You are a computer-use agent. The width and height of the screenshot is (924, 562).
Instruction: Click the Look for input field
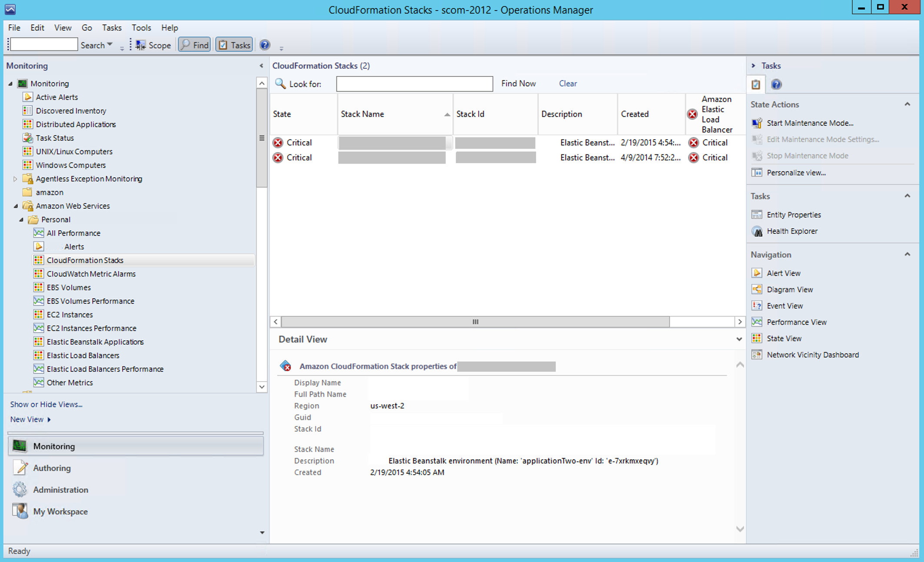pyautogui.click(x=414, y=83)
